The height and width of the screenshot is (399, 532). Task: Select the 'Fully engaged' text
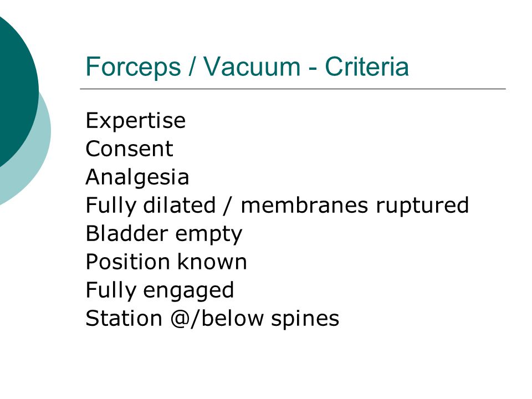[x=160, y=291]
